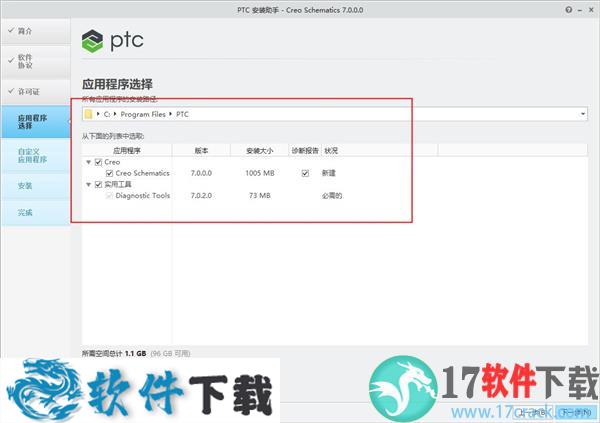Toggle the Creo group checkbox
The width and height of the screenshot is (600, 423).
[98, 162]
